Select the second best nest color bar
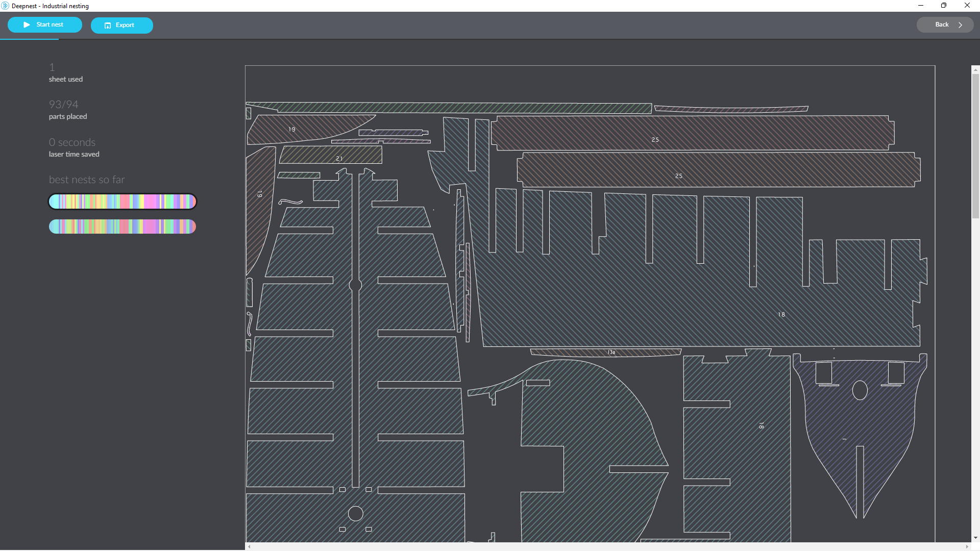The width and height of the screenshot is (980, 551). (122, 227)
